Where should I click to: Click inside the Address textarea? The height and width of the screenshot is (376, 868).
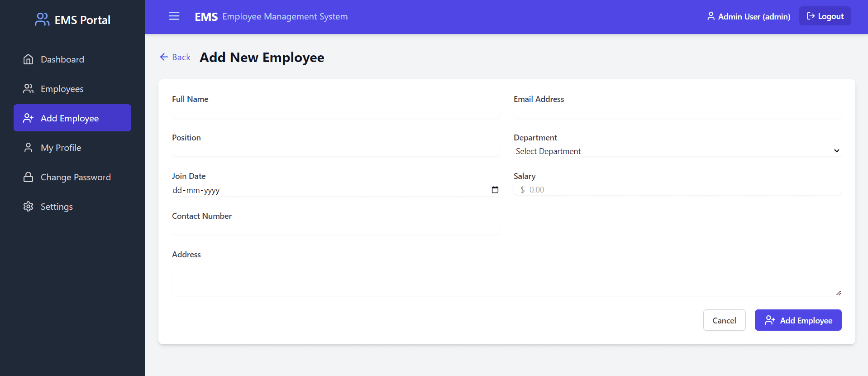[x=507, y=279]
